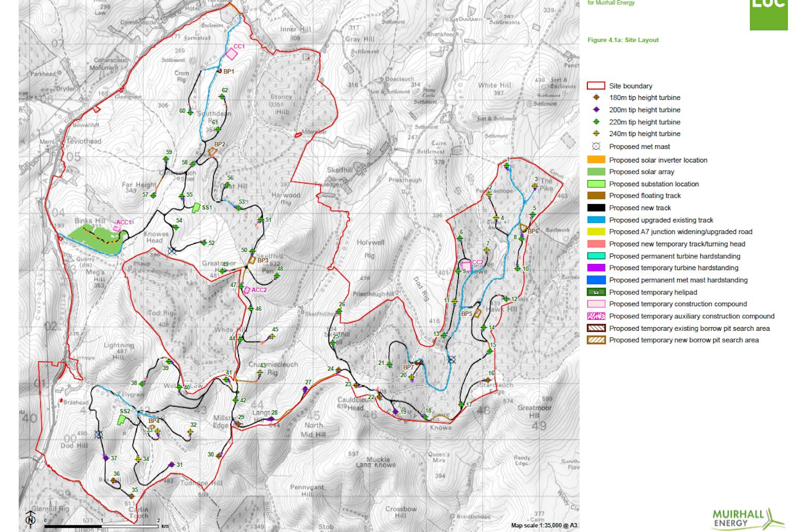Click the 'Map scale 1:35,000 @ A3' text
The image size is (795, 532).
click(544, 525)
